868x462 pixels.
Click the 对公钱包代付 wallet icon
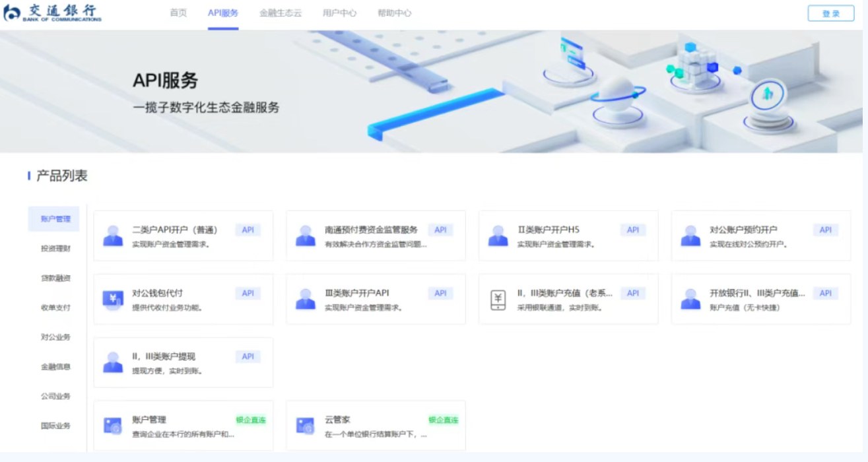coord(113,299)
